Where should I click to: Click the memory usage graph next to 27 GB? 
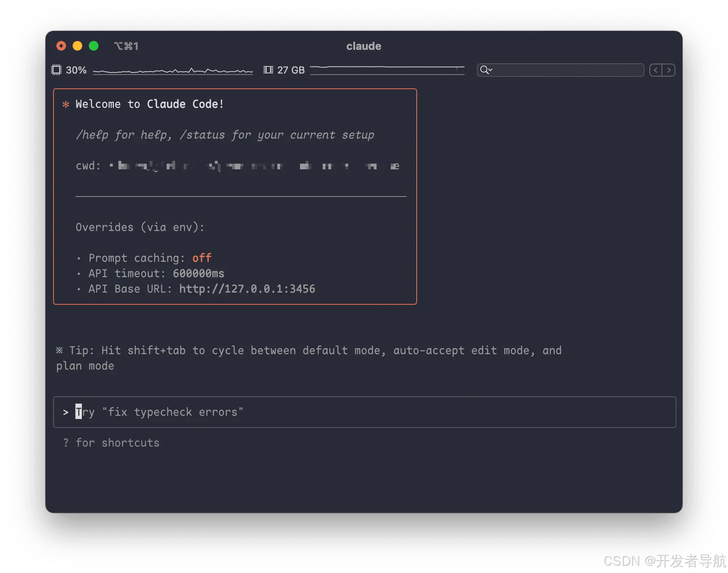coord(387,70)
